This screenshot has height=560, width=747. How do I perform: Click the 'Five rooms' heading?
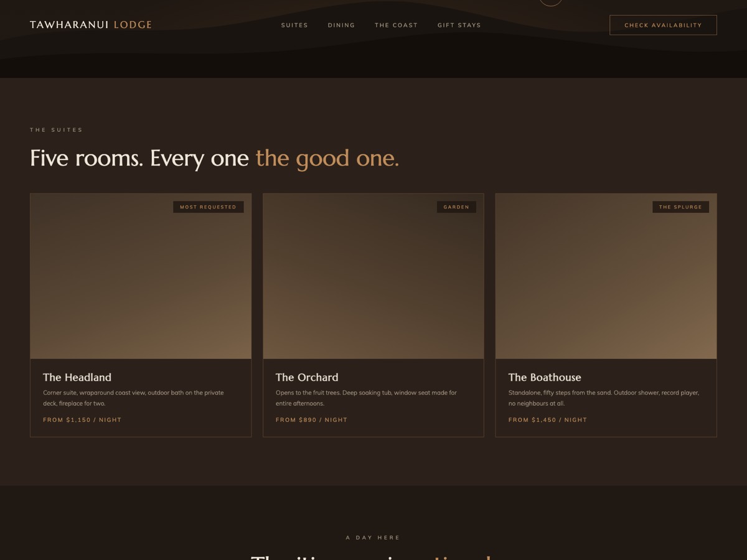[214, 158]
